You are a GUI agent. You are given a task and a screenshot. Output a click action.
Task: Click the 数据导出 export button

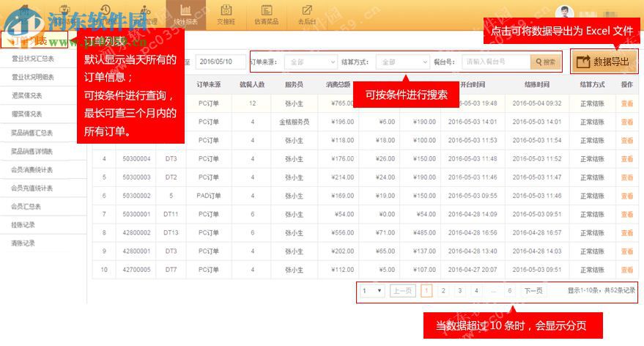604,62
